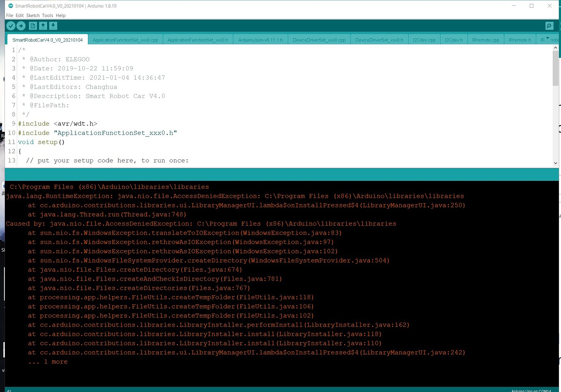Select the DeviceDriverSet_xxx0.cpp tab
The image size is (561, 392).
coord(319,39)
